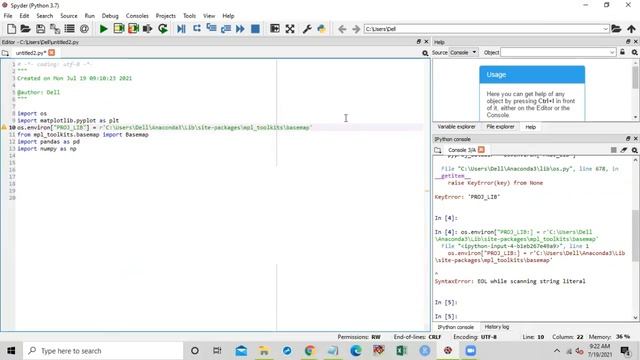
Task: Open the Consoles menu
Action: [137, 16]
